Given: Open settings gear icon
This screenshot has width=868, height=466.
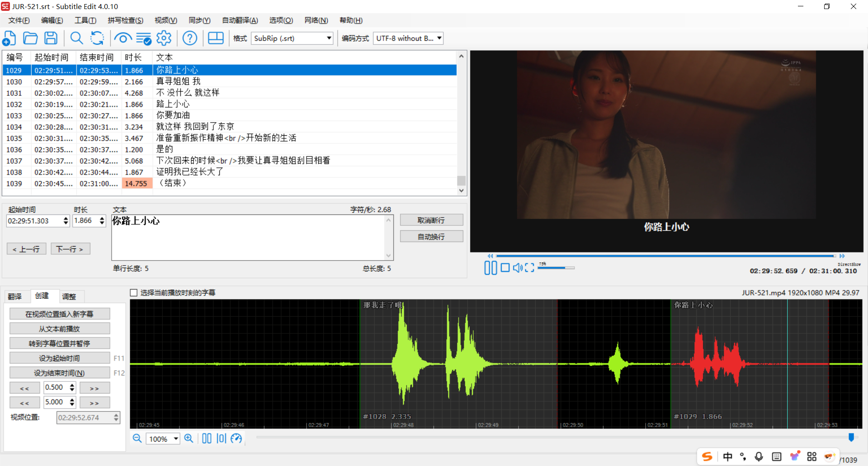Looking at the screenshot, I should pyautogui.click(x=164, y=38).
